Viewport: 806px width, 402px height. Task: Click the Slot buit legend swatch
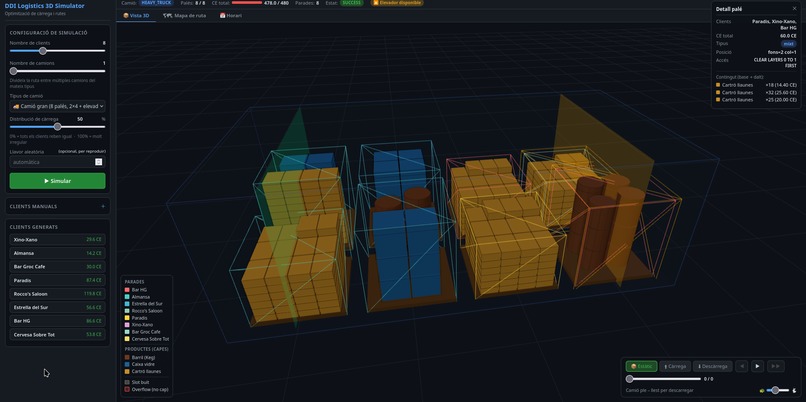127,382
